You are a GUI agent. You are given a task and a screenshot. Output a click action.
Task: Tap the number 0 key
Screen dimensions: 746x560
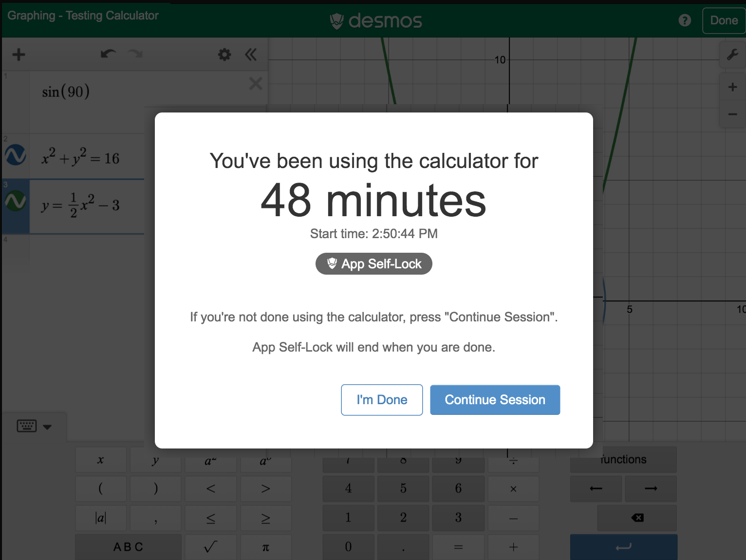pyautogui.click(x=348, y=547)
